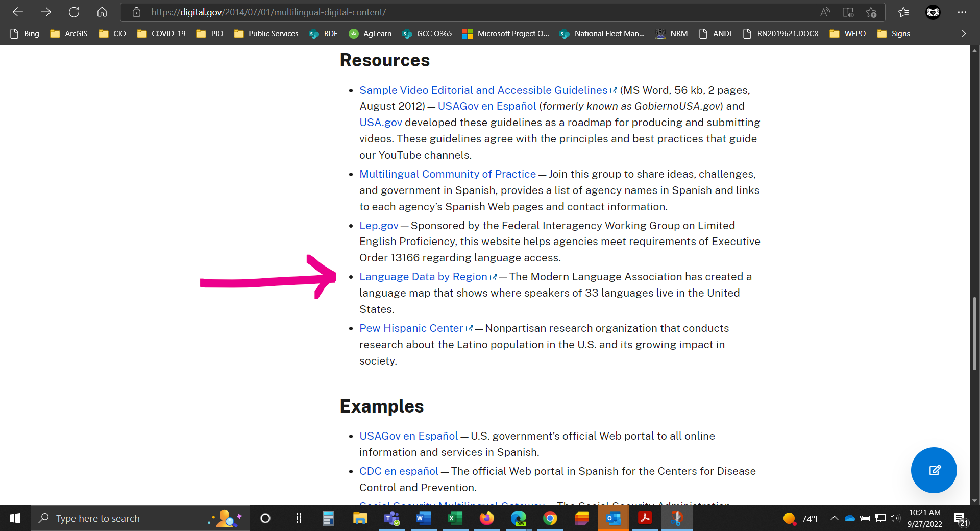The height and width of the screenshot is (531, 980).
Task: Start Read aloud from the toolbar
Action: point(825,12)
